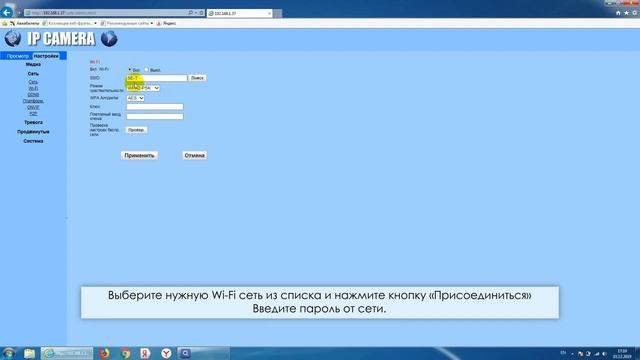
Task: Open the recommended sites bookmark dropdown
Action: (127, 23)
